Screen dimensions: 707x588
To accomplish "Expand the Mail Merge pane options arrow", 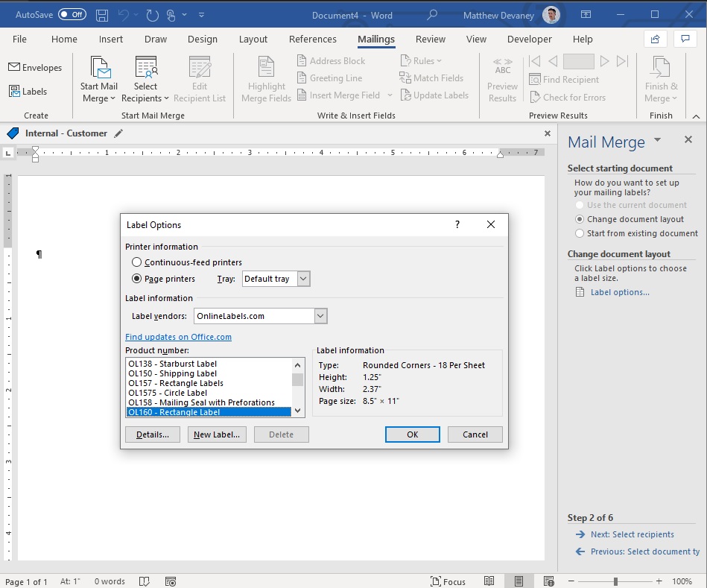I will tap(657, 140).
